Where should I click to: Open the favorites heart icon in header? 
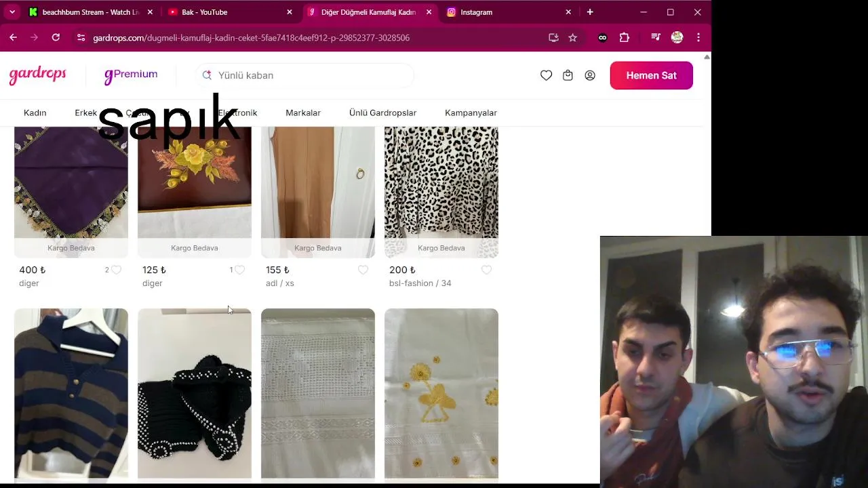(x=546, y=75)
